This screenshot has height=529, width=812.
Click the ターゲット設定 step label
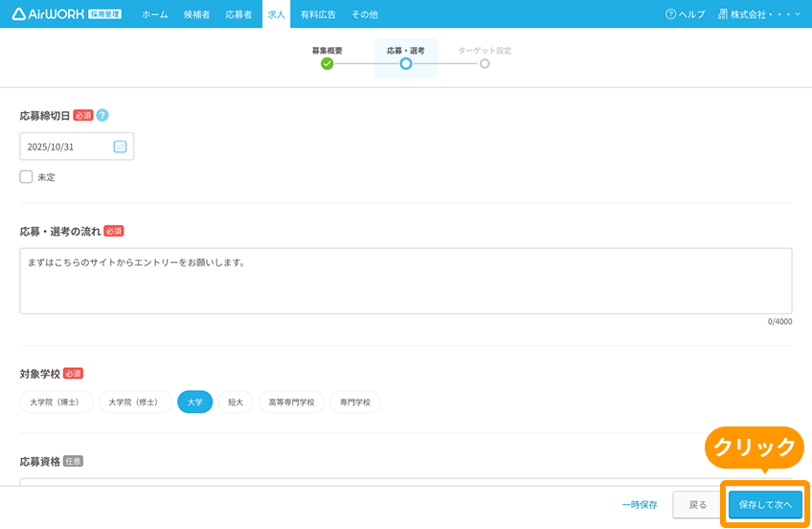485,50
